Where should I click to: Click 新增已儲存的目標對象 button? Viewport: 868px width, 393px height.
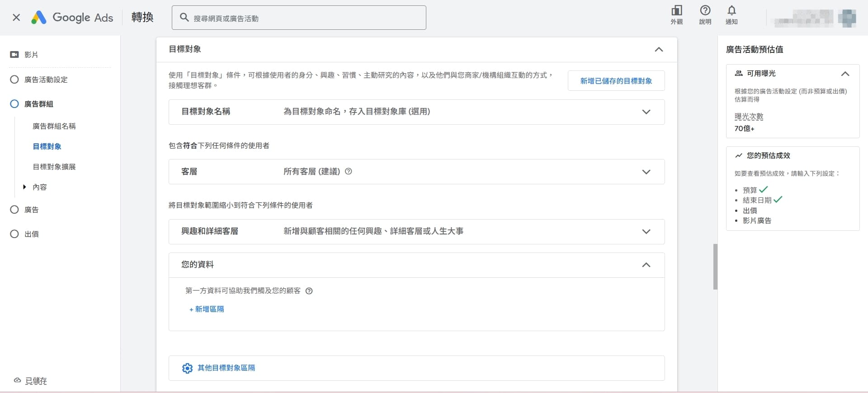[x=616, y=81]
